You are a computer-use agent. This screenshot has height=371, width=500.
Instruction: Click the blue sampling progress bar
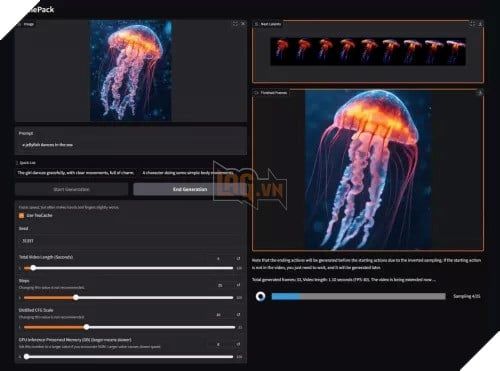(x=358, y=296)
